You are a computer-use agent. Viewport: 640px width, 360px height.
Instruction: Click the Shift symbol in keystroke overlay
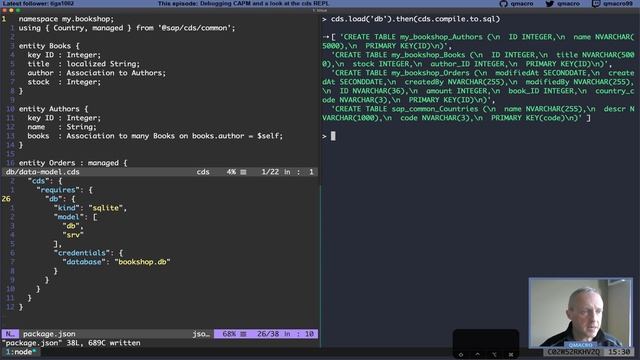pyautogui.click(x=461, y=354)
